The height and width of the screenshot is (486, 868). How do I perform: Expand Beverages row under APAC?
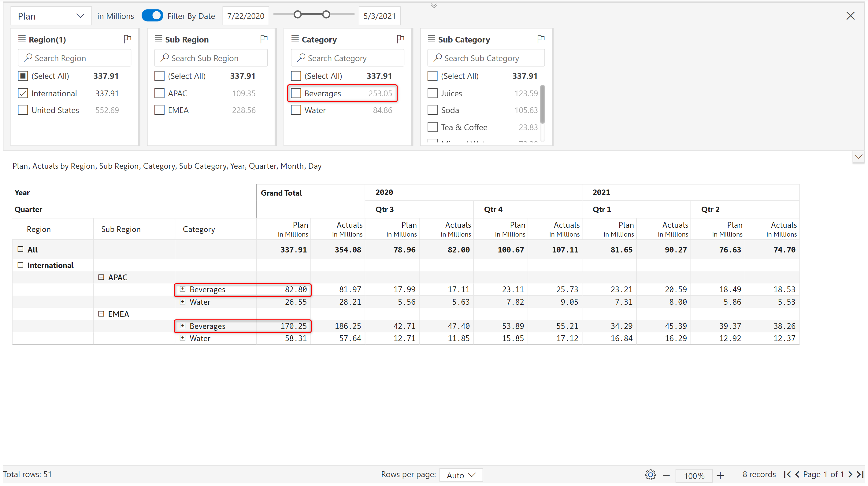(x=182, y=289)
